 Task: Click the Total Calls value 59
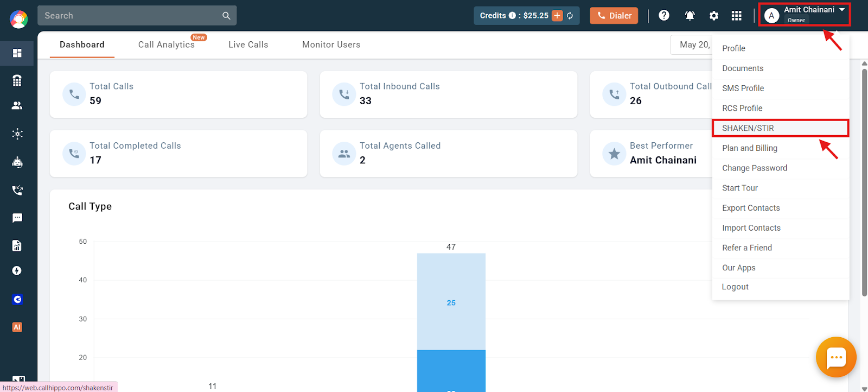pos(95,101)
